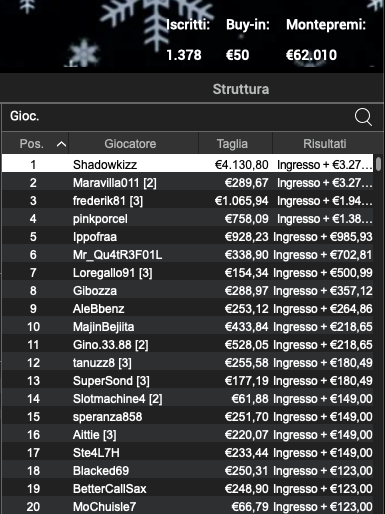Select player pinkporcel row
Viewport: 385px width, 514px height.
tap(187, 219)
